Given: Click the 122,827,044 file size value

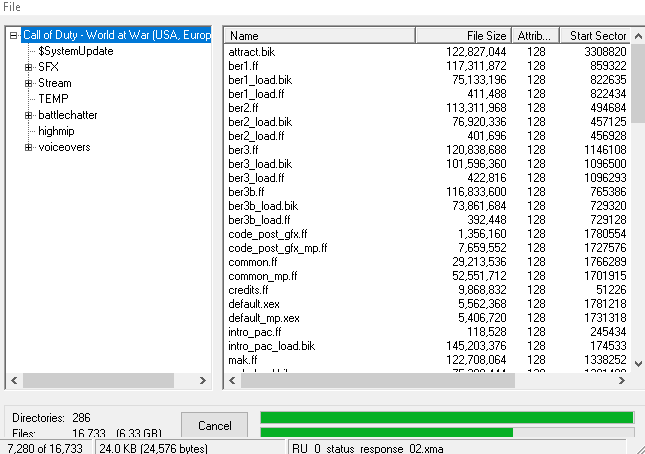Looking at the screenshot, I should click(x=476, y=52).
